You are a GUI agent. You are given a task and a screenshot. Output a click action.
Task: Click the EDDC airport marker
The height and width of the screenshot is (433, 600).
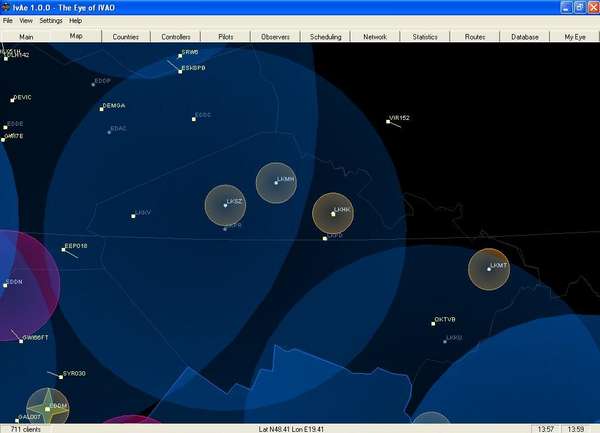194,119
